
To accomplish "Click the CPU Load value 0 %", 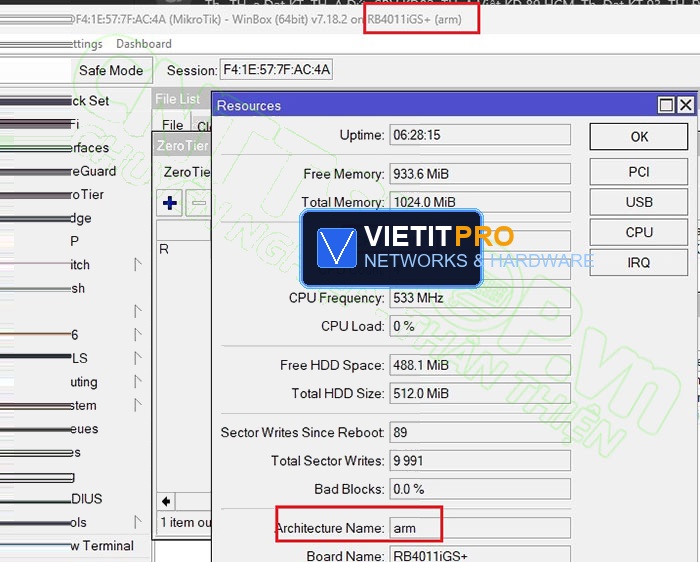I will [x=480, y=326].
